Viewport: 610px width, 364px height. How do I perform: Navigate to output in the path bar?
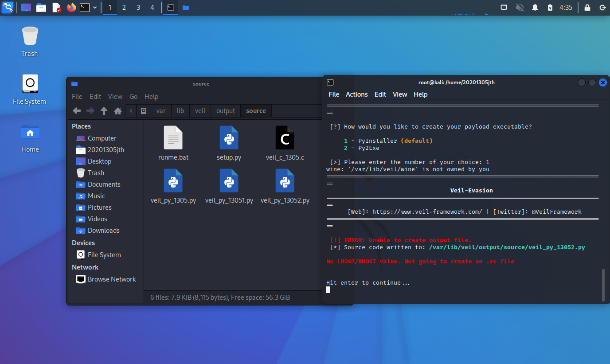226,111
